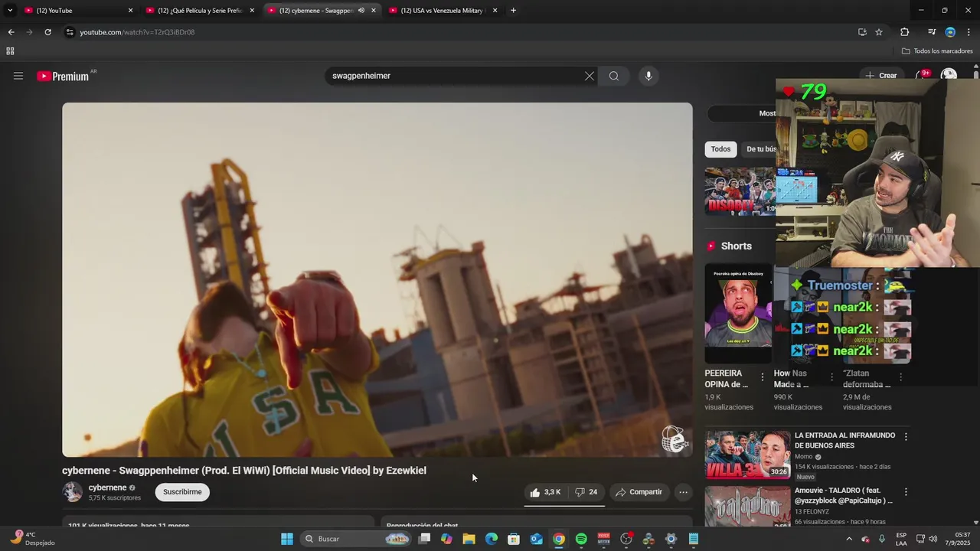Viewport: 980px width, 551px height.
Task: Dislike the video showing 24
Action: [x=586, y=492]
